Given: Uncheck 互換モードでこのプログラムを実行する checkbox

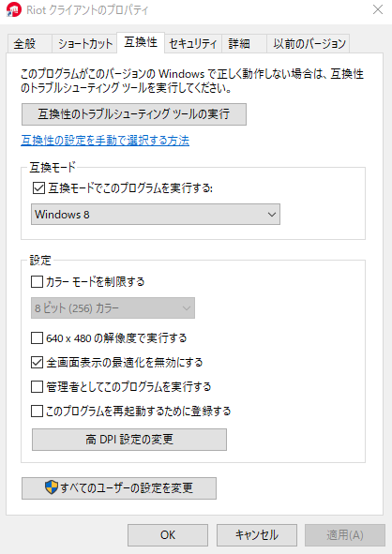Looking at the screenshot, I should coord(38,188).
